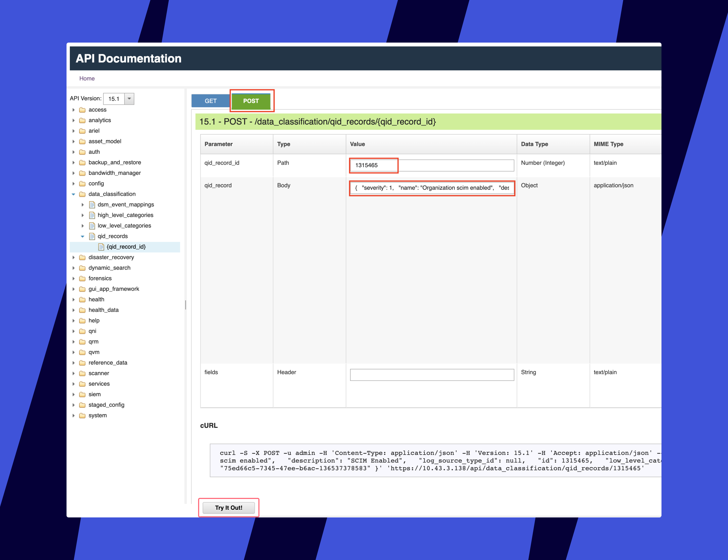Click the forensics folder icon
Screen dimensions: 728x560
(x=82, y=279)
